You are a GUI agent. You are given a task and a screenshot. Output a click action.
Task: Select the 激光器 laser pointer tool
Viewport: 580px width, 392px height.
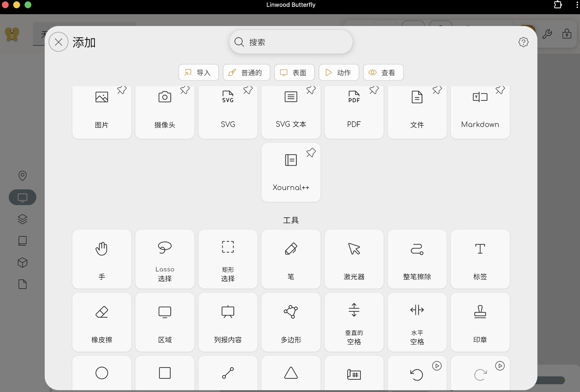coord(354,259)
